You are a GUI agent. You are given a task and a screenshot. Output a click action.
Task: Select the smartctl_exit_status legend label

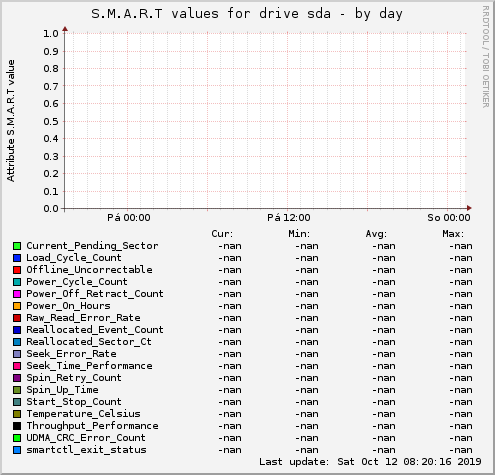click(x=86, y=450)
